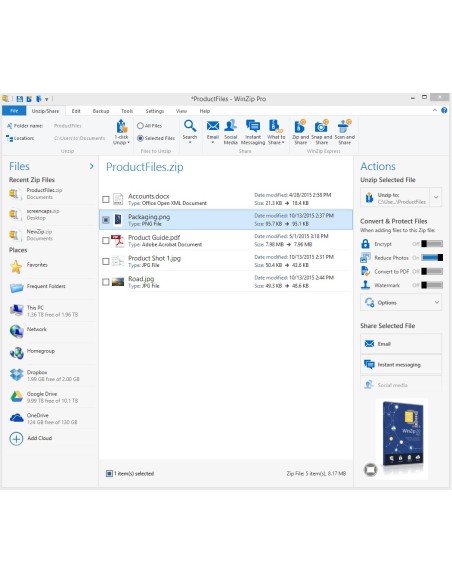
Task: Click the Add Cloud plus icon
Action: click(x=16, y=439)
